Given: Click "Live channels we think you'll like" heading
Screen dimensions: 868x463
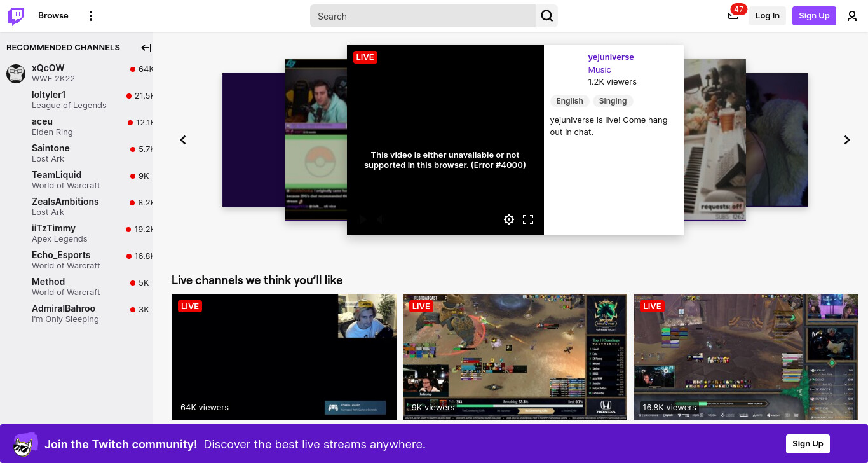Looking at the screenshot, I should coord(257,280).
